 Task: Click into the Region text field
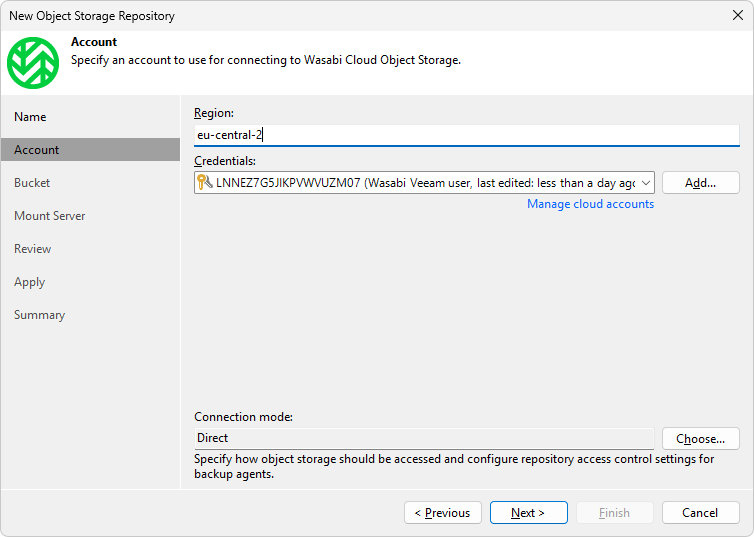coord(466,135)
